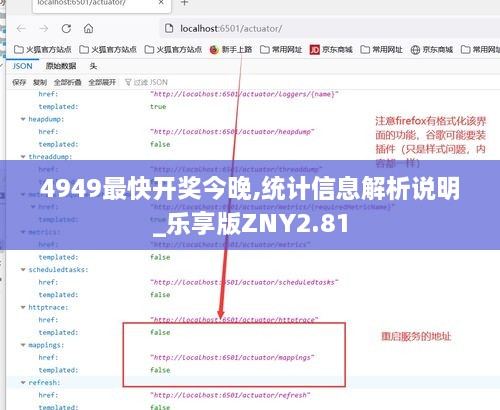Click the templated key under the heapdump node
The height and width of the screenshot is (410, 500).
[x=58, y=144]
